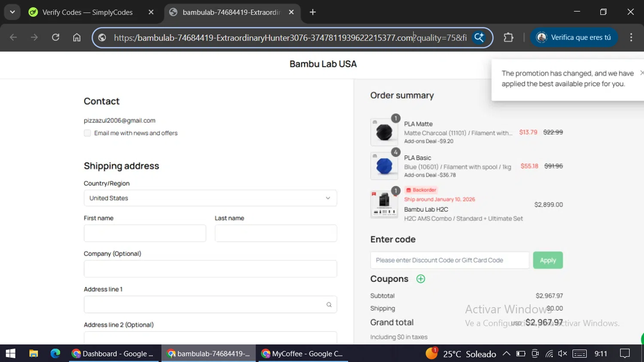Switch to MyCoffee - Google Chrome taskbar window
This screenshot has width=644, height=362.
(303, 353)
